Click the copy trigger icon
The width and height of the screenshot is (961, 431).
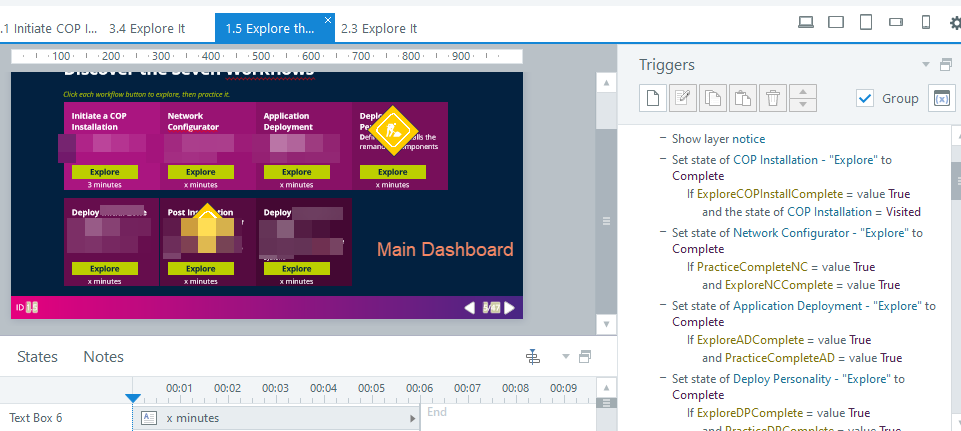click(x=713, y=98)
